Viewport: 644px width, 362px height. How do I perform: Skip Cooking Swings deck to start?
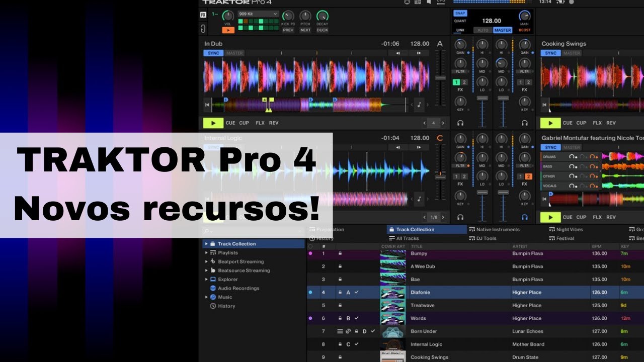544,105
